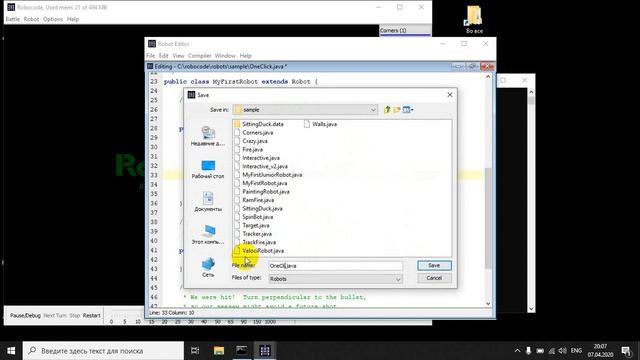Screen dimensions: 640x360
Task: Click ENG language indicator in tray
Action: (x=576, y=351)
